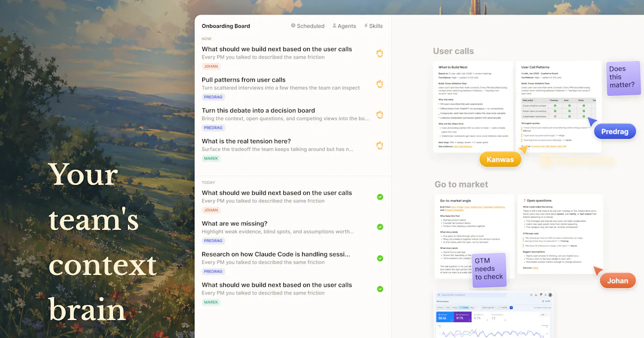
Task: Open the Skills tab
Action: 374,26
